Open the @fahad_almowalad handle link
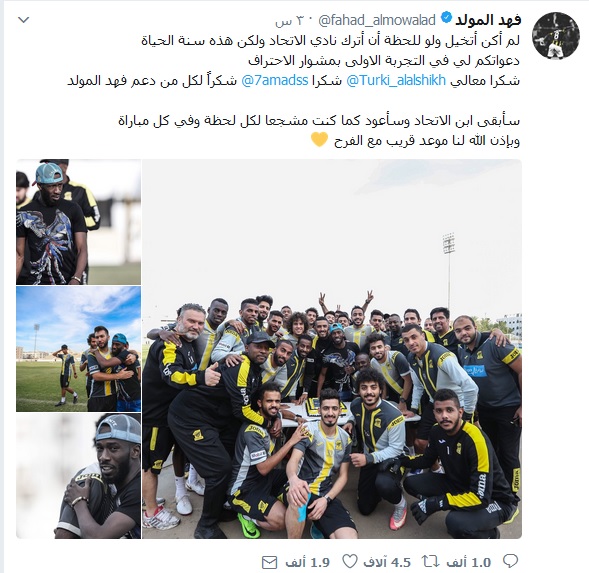This screenshot has width=589, height=573. pos(377,20)
